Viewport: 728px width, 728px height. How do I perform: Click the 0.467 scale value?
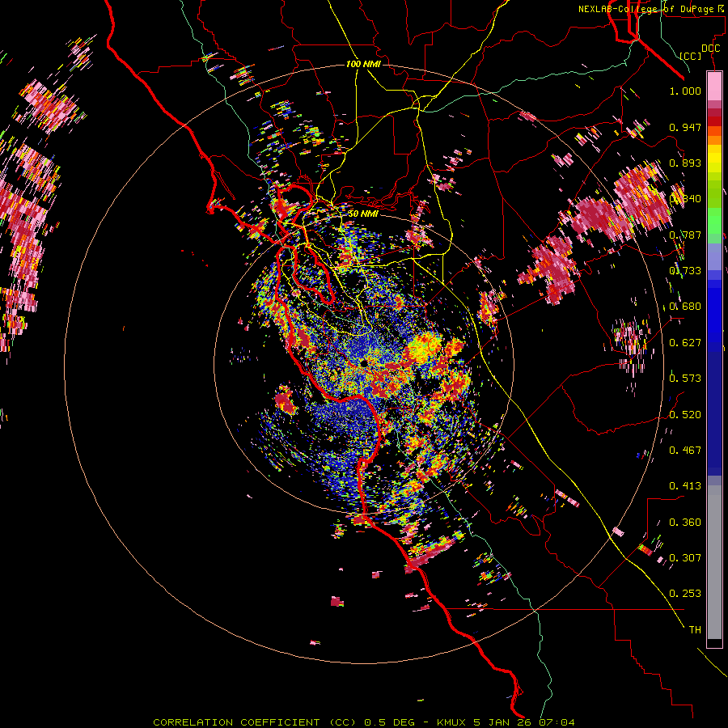click(x=685, y=451)
